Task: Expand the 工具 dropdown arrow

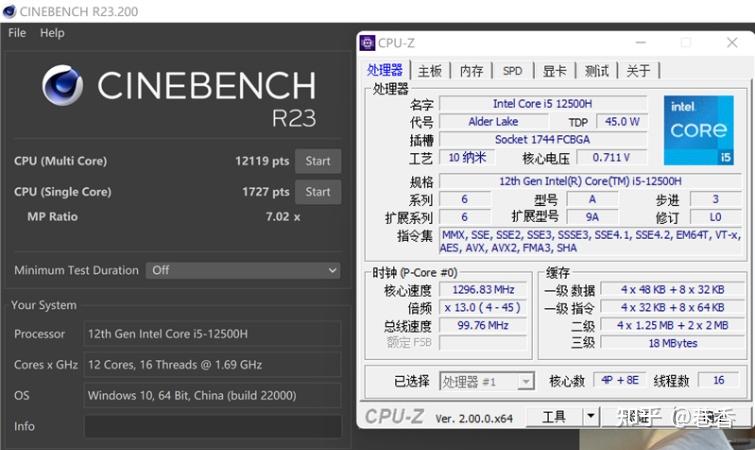Action: pyautogui.click(x=591, y=416)
